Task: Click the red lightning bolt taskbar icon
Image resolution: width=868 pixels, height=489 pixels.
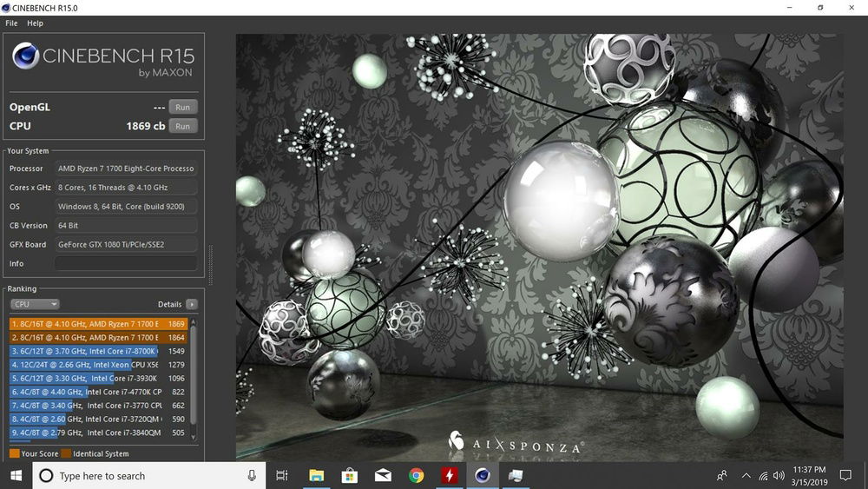Action: pos(450,476)
